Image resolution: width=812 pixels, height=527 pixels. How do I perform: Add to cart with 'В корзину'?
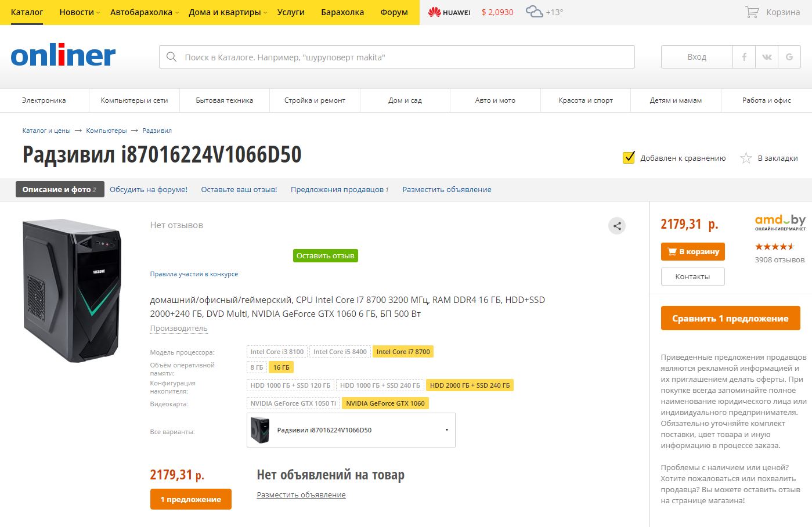pos(693,251)
